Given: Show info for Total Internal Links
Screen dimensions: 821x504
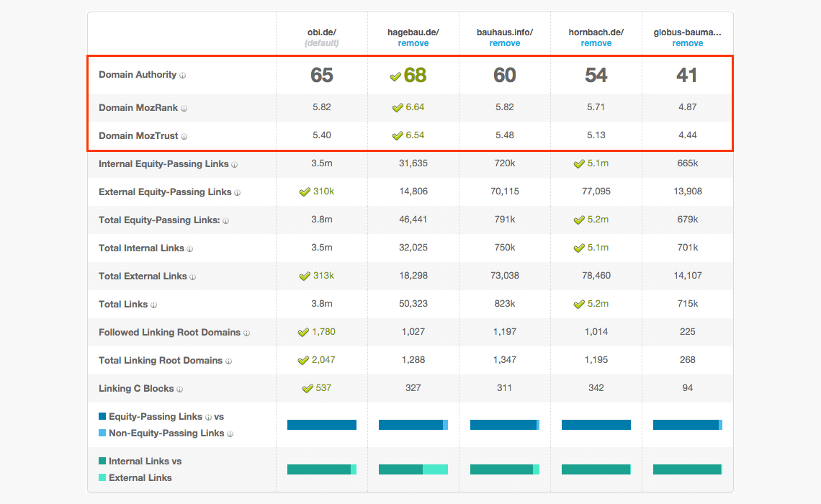Looking at the screenshot, I should coord(190,249).
